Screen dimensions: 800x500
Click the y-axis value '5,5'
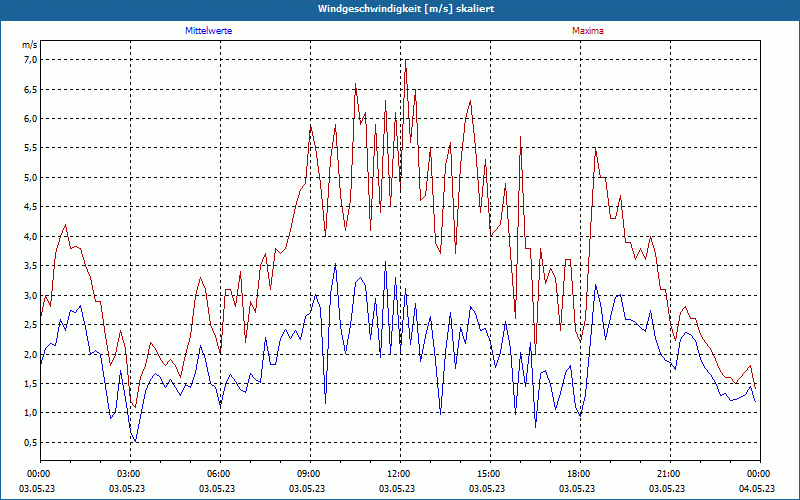pyautogui.click(x=31, y=148)
